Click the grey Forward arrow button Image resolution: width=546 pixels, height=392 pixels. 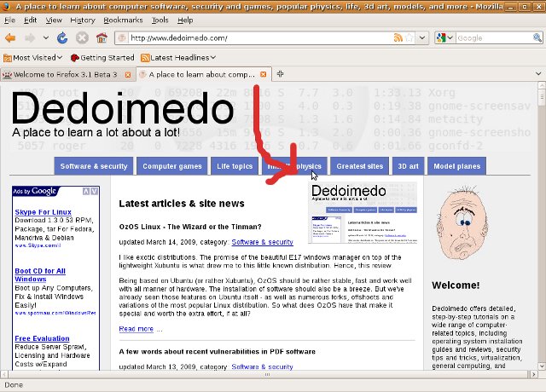31,37
